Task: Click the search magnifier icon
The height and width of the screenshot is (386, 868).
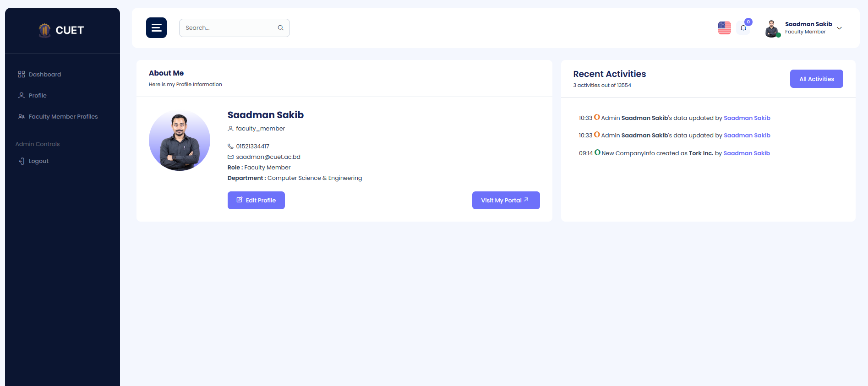Action: pos(280,28)
